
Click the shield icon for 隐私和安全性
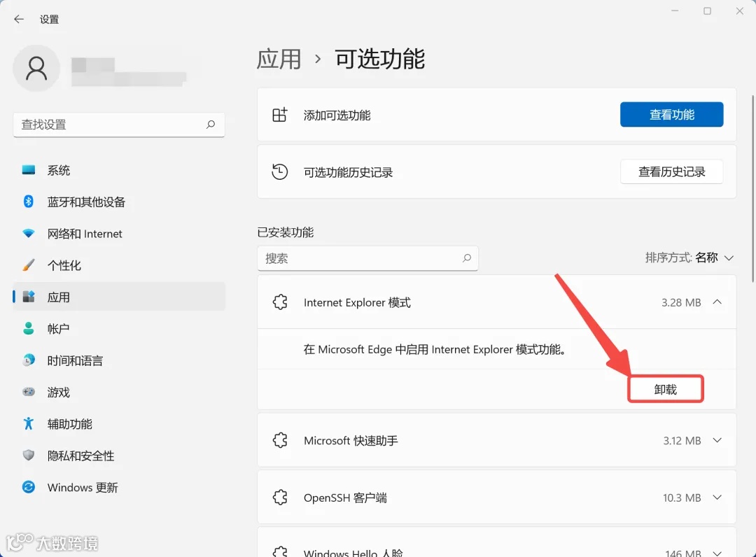(29, 456)
